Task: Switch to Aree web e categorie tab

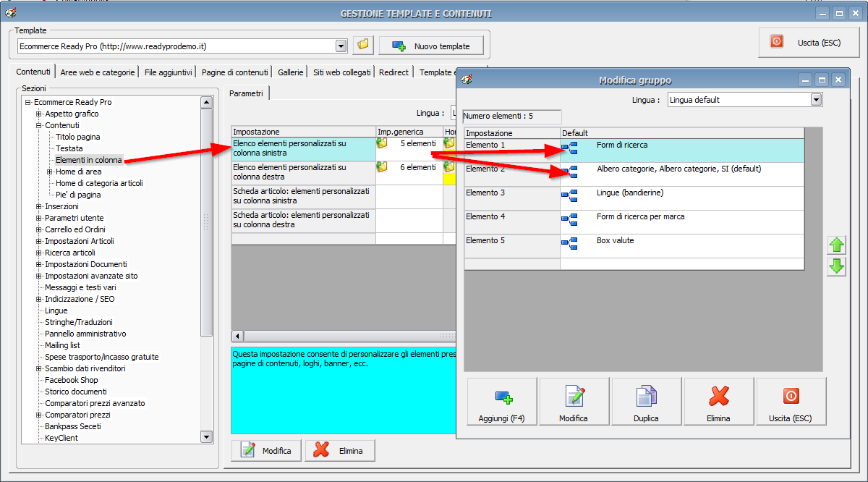Action: tap(98, 72)
